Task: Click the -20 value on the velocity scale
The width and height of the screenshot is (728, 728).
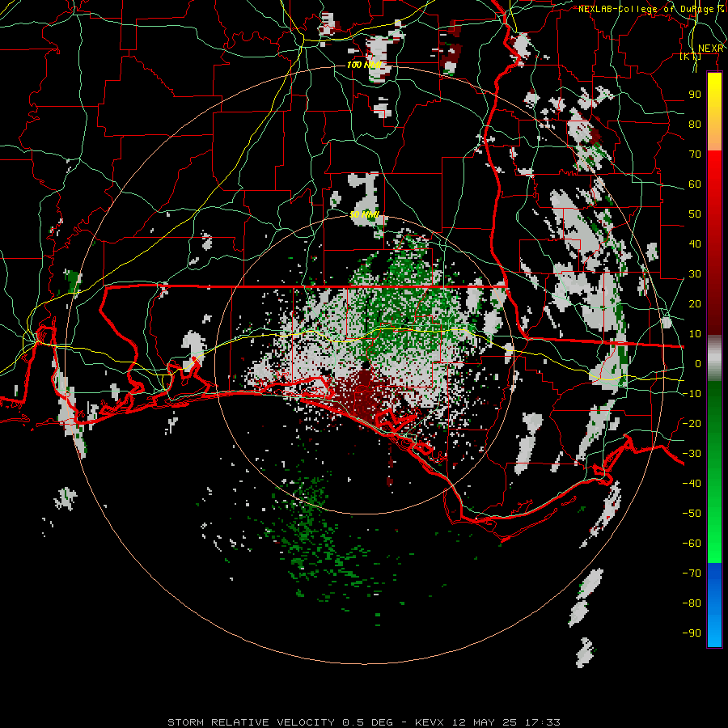Action: pyautogui.click(x=692, y=423)
